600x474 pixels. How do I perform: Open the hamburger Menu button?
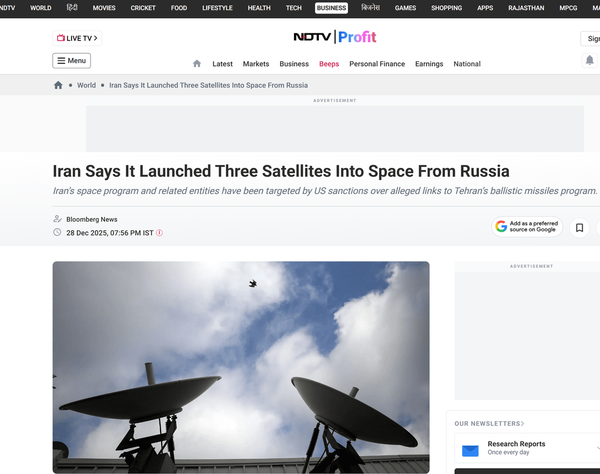71,61
